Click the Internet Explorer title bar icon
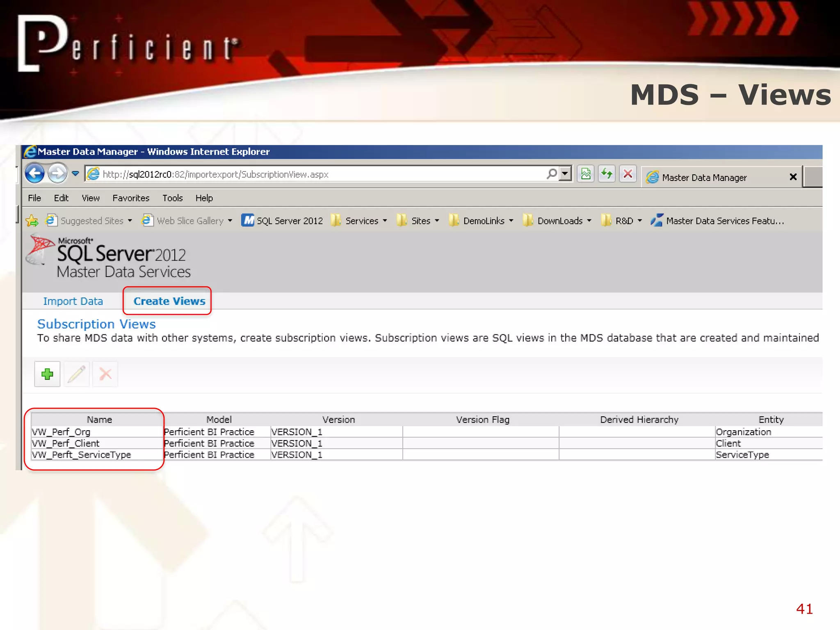Viewport: 840px width, 630px height. [x=30, y=151]
